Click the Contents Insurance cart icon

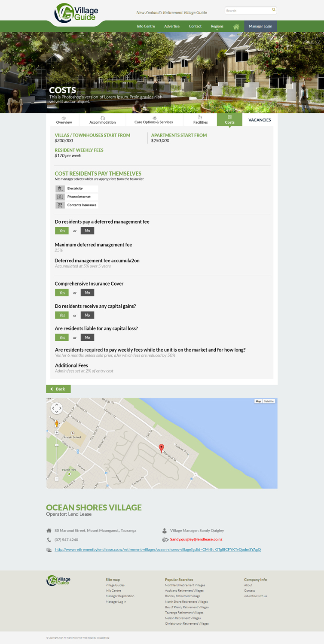pyautogui.click(x=60, y=205)
